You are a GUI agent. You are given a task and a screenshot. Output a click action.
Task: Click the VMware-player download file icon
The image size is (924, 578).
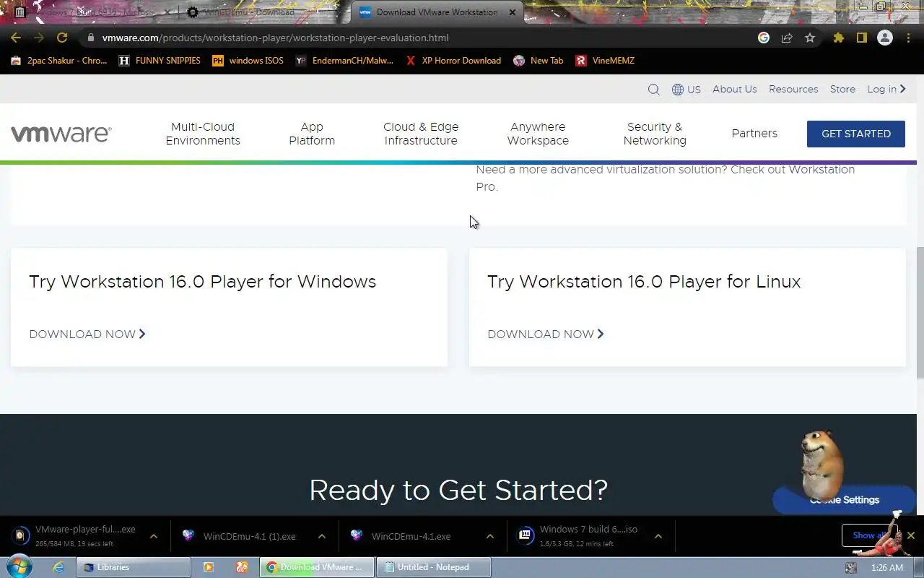pos(22,536)
